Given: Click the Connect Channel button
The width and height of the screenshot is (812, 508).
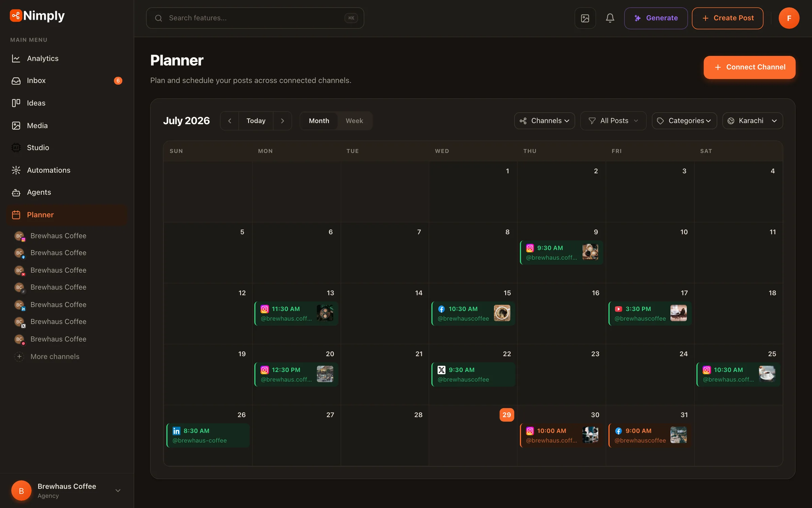Looking at the screenshot, I should pos(749,67).
